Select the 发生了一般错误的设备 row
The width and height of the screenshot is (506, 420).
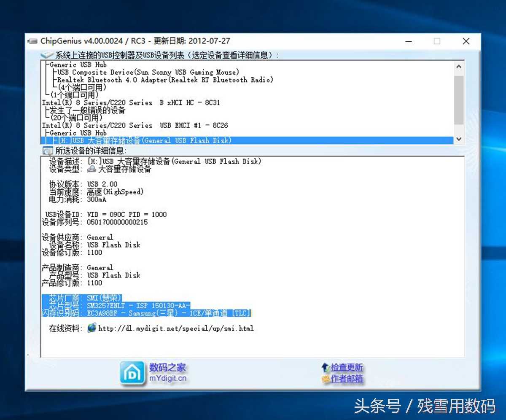[x=87, y=110]
